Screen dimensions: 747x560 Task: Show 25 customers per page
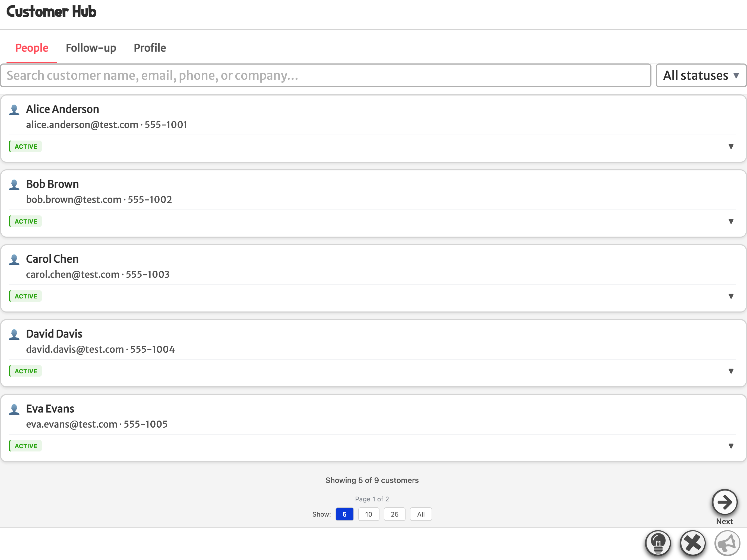tap(394, 514)
